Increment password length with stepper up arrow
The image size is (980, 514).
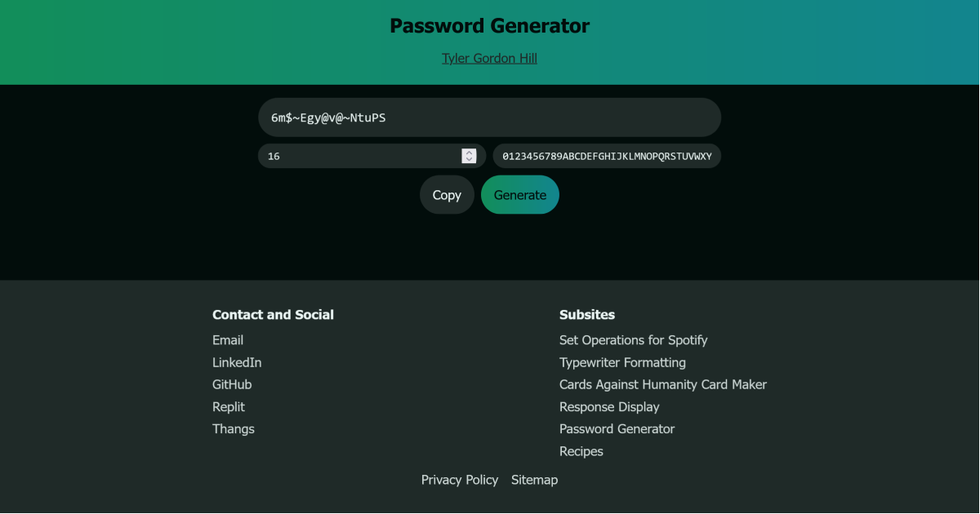469,153
